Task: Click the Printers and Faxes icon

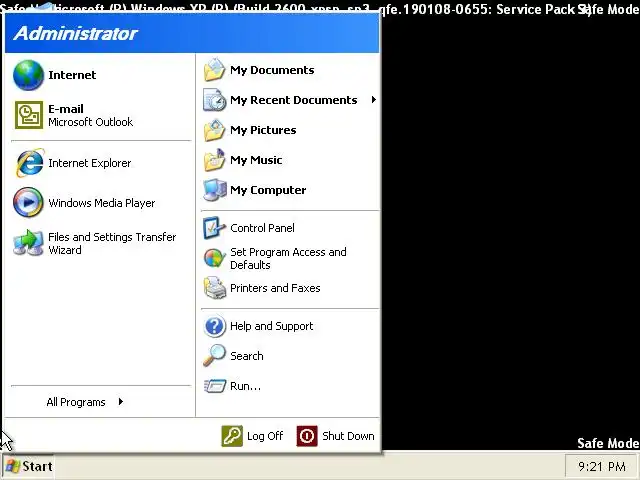Action: (x=215, y=288)
